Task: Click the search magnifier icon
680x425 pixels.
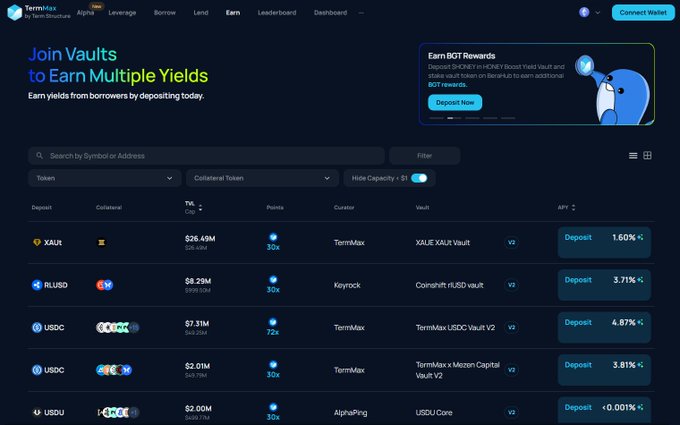Action: point(39,155)
